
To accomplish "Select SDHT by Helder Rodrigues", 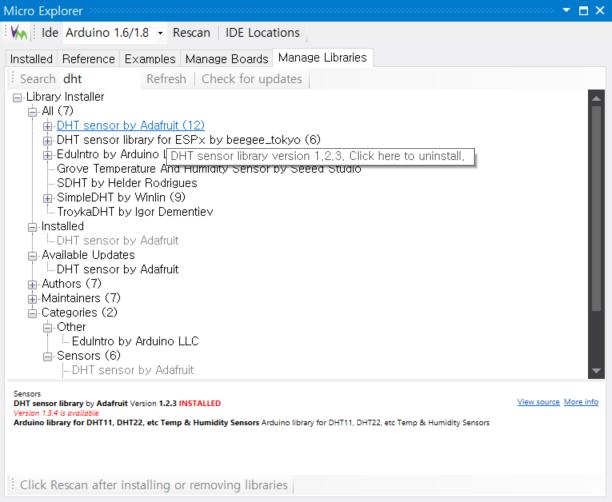I will tap(127, 183).
